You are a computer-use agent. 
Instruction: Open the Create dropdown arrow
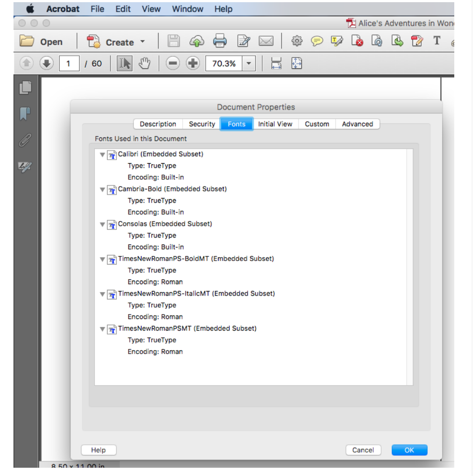142,42
